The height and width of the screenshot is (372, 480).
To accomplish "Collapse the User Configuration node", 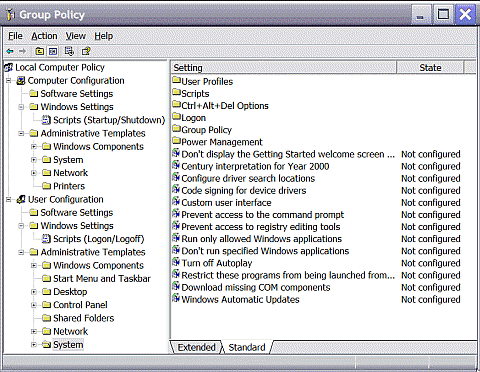I will [9, 199].
